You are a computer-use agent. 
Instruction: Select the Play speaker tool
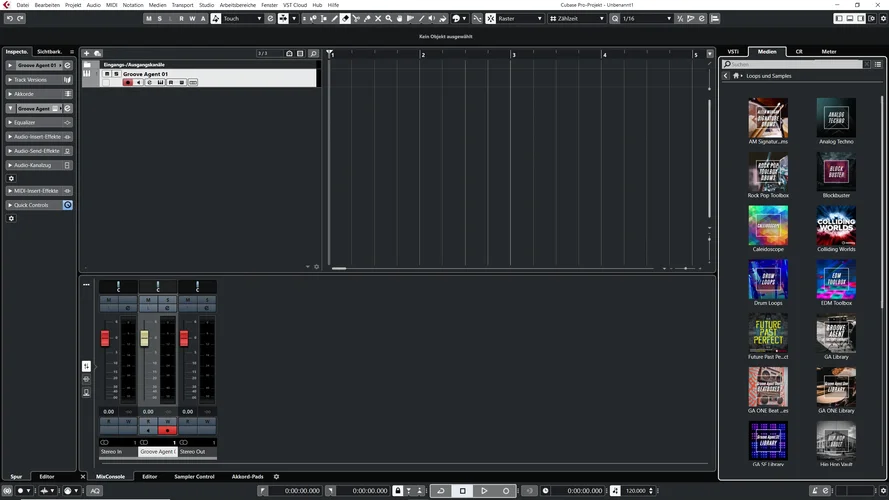coord(432,19)
